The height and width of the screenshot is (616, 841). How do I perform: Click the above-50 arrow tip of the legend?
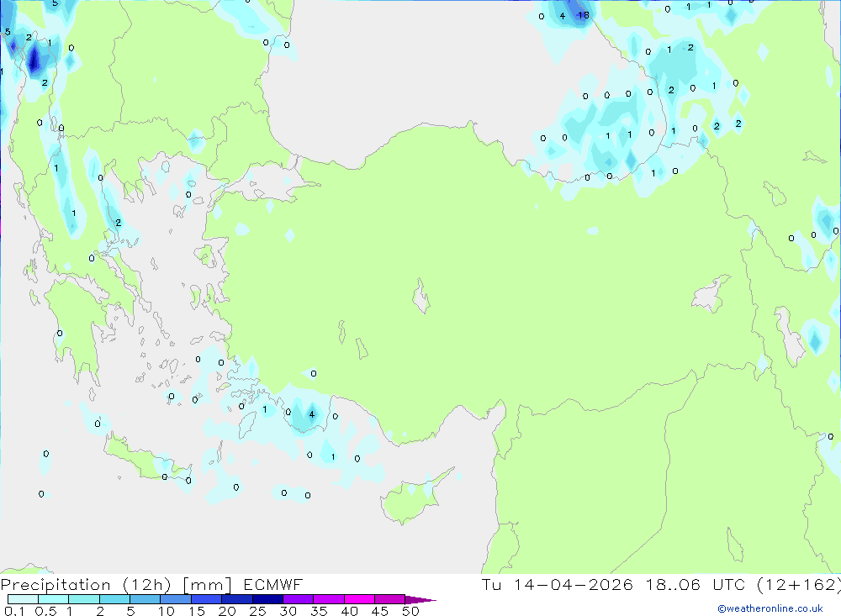(420, 599)
